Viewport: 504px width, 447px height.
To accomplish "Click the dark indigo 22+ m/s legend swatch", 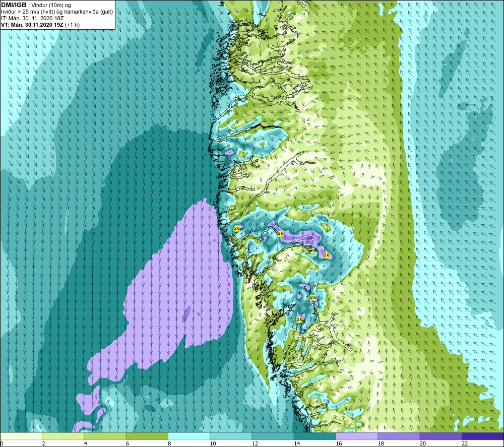I will 482,436.
